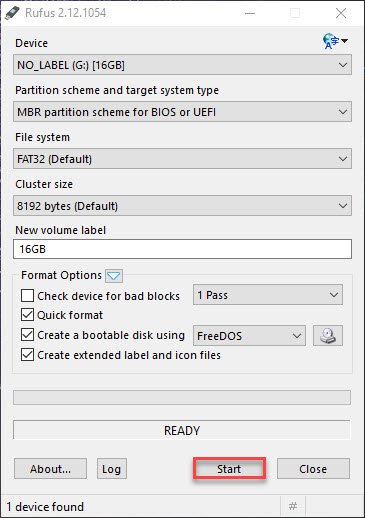This screenshot has width=365, height=518.
Task: Uncheck the Quick format option
Action: 27,315
